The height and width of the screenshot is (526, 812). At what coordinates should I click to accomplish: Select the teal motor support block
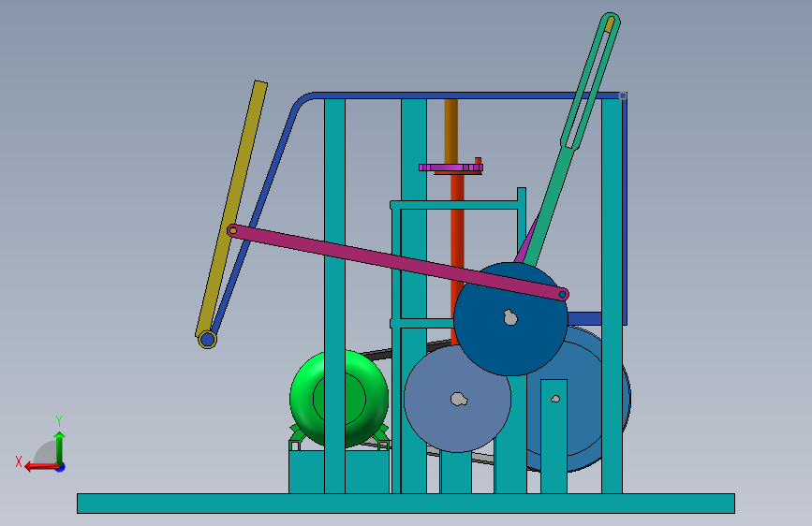[x=306, y=472]
